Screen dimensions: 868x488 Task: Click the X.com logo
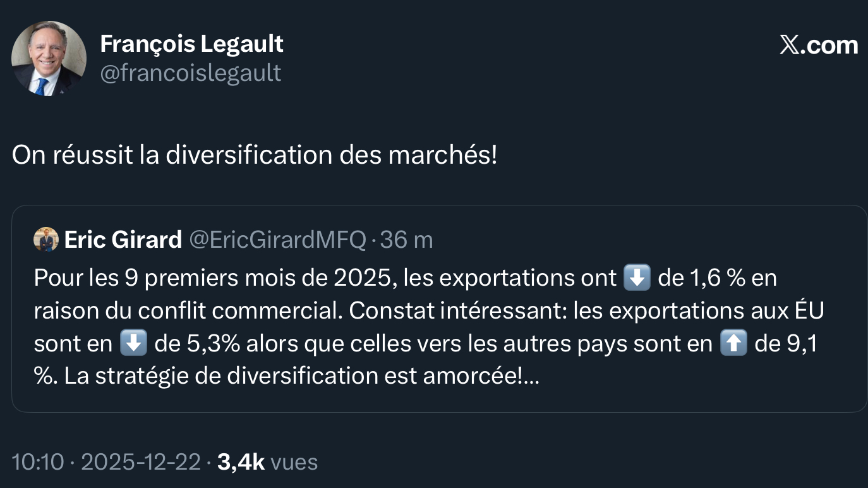coord(819,46)
